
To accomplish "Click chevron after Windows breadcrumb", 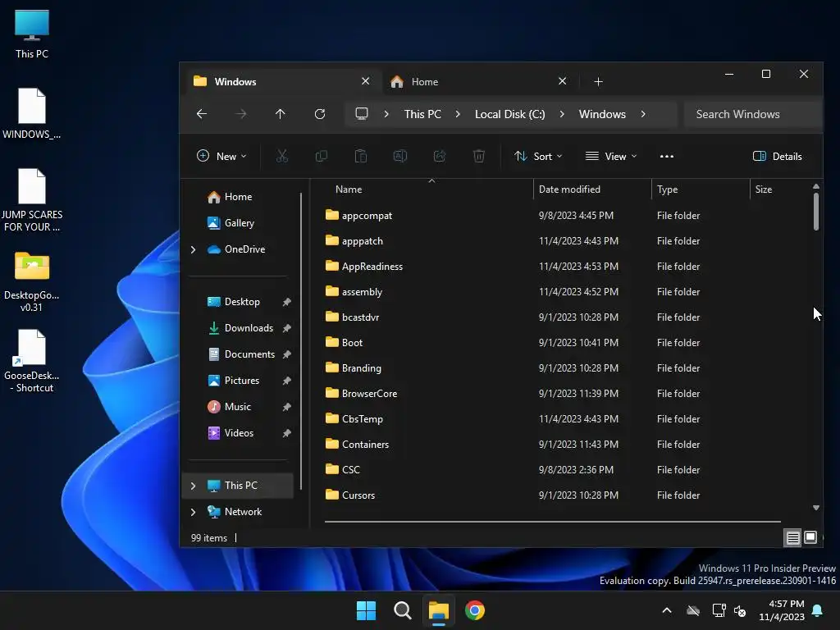I will [x=643, y=114].
